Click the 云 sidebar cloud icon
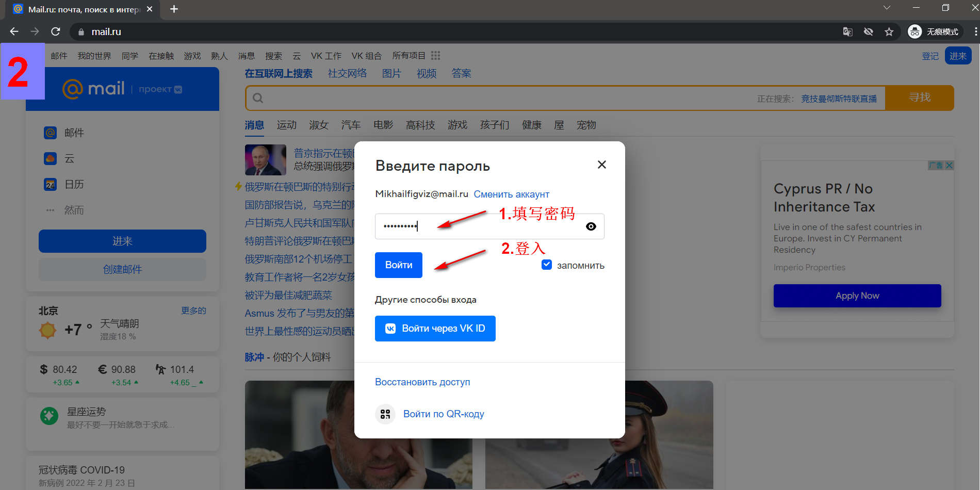The height and width of the screenshot is (490, 980). 50,158
